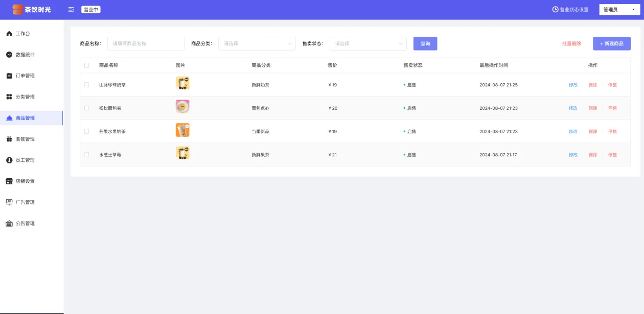Image resolution: width=644 pixels, height=314 pixels.
Task: Click 批量删除 link
Action: pyautogui.click(x=571, y=44)
